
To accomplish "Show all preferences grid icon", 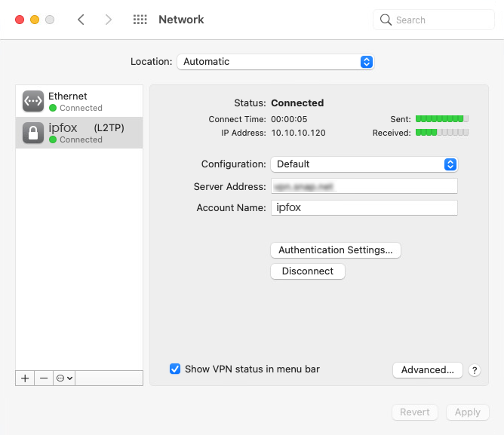I will (140, 20).
